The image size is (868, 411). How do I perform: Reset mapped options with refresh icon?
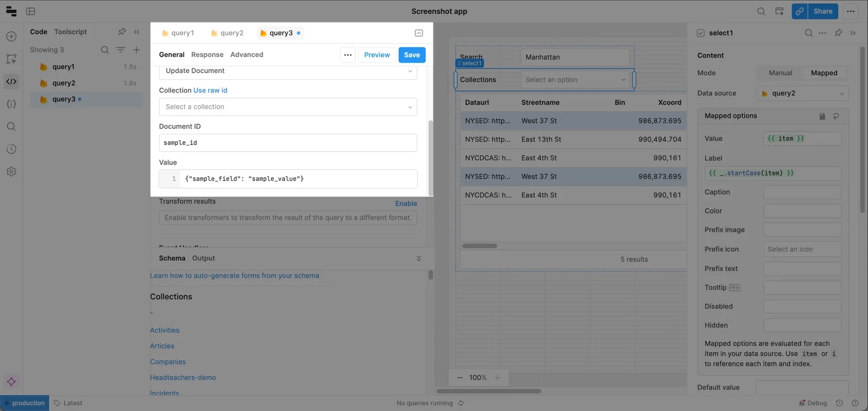(836, 116)
